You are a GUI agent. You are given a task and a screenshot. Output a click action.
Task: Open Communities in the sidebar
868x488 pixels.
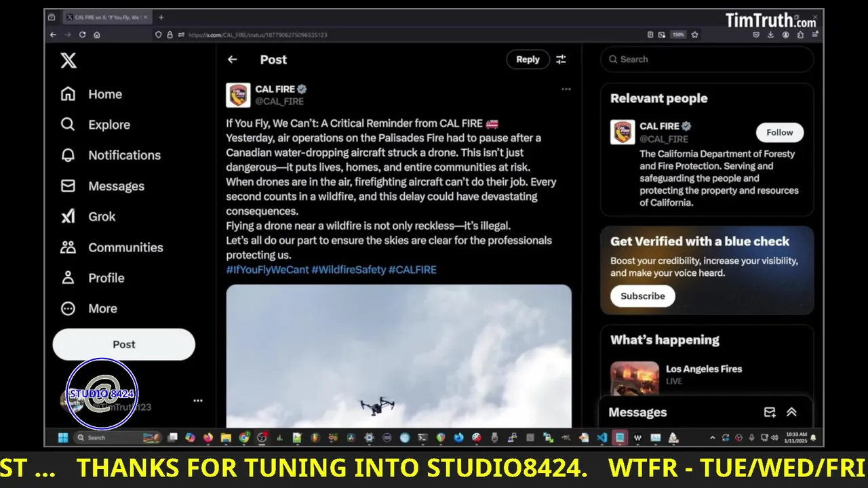[x=112, y=247]
